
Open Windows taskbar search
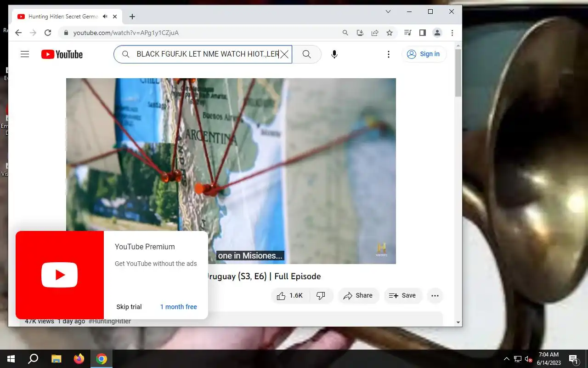33,359
